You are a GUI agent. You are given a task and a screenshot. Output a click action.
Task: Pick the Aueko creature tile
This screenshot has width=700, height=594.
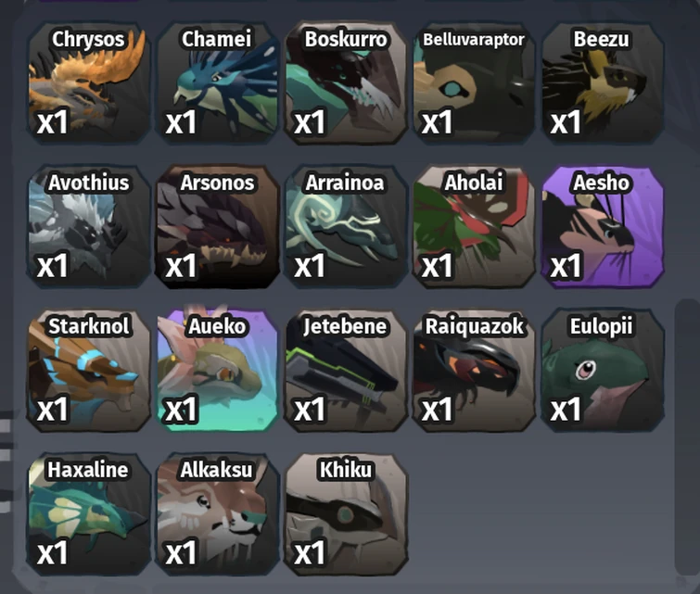pyautogui.click(x=217, y=371)
